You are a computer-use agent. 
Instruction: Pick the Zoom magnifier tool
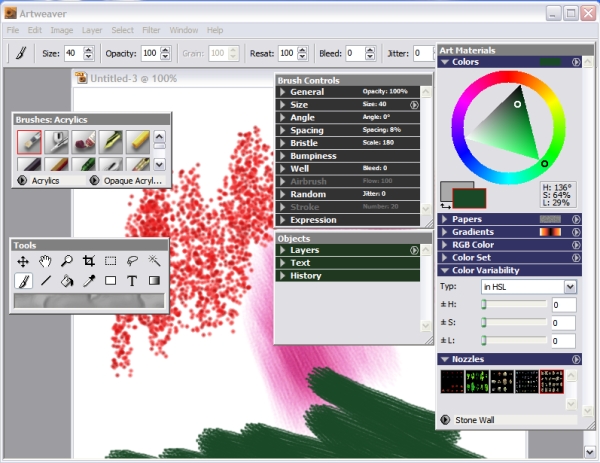tap(67, 261)
